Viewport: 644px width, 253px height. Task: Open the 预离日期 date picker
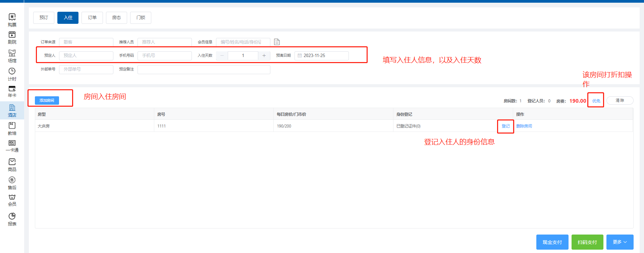pos(321,56)
